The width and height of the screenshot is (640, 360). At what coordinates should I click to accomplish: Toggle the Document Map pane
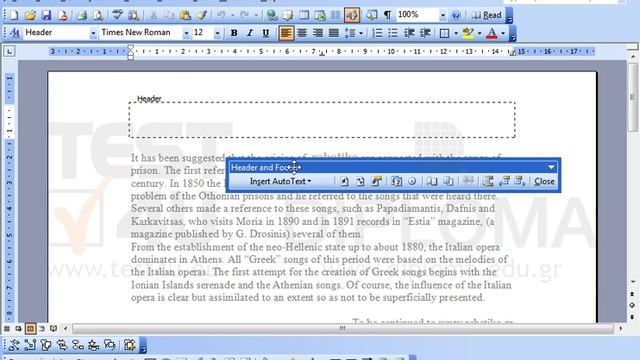[371, 16]
